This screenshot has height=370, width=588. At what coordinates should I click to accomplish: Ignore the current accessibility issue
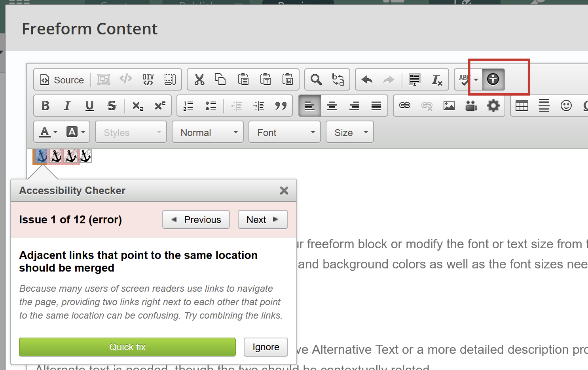tap(266, 347)
